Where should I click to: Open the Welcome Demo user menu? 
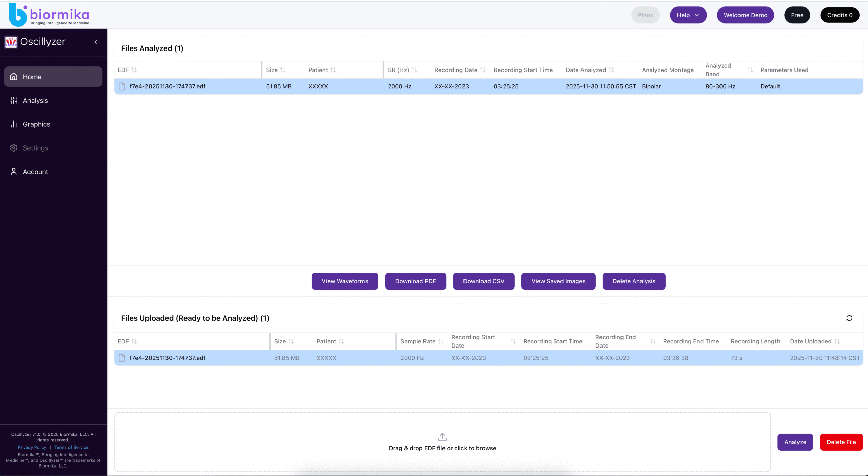coord(745,15)
